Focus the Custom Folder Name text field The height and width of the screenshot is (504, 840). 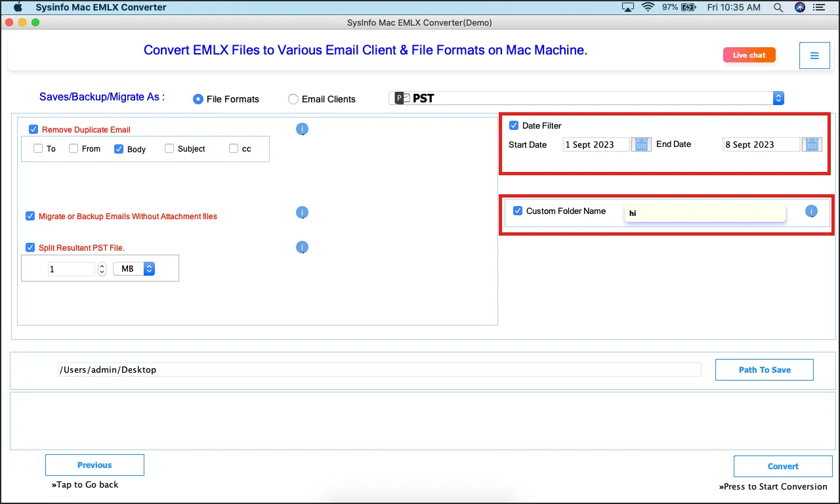705,212
